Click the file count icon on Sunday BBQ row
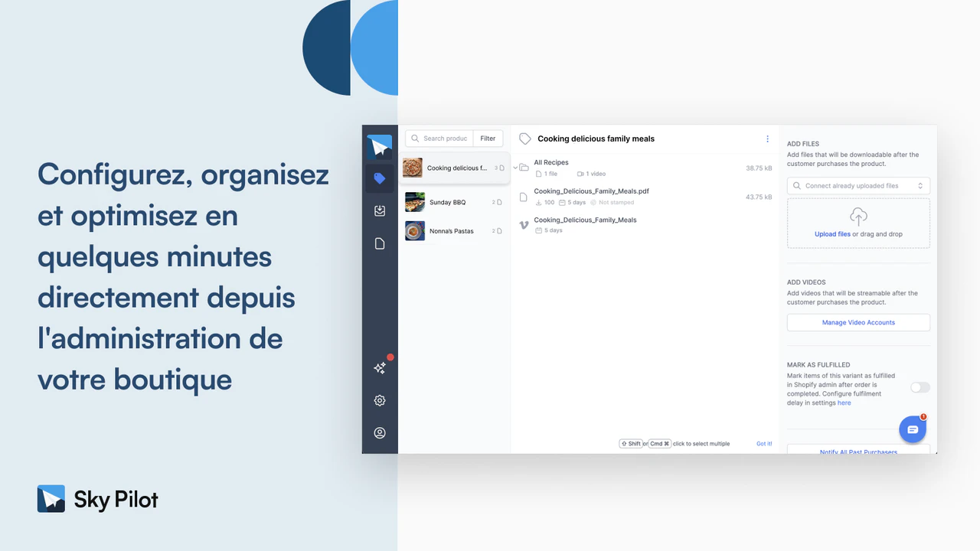This screenshot has width=980, height=551. [499, 202]
